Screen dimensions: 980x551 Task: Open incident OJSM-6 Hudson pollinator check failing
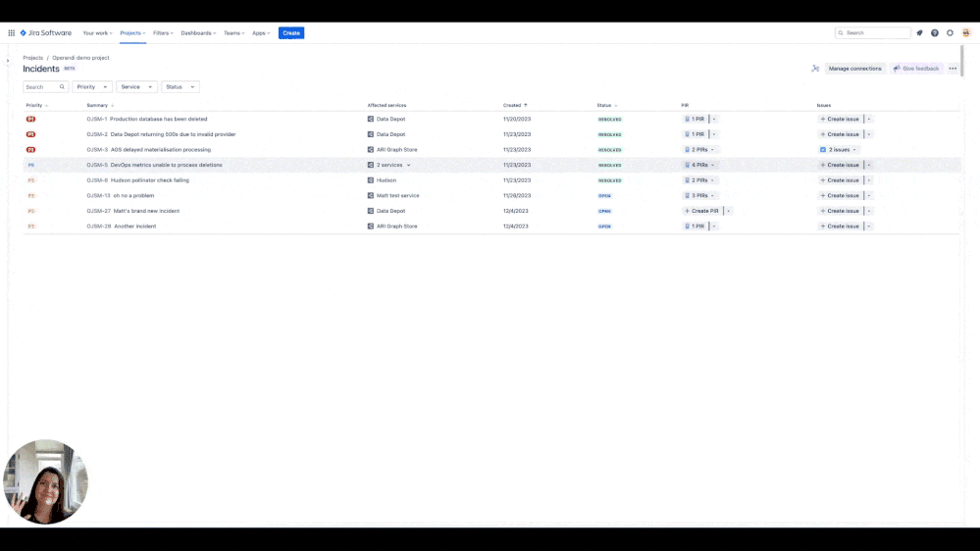click(x=137, y=180)
